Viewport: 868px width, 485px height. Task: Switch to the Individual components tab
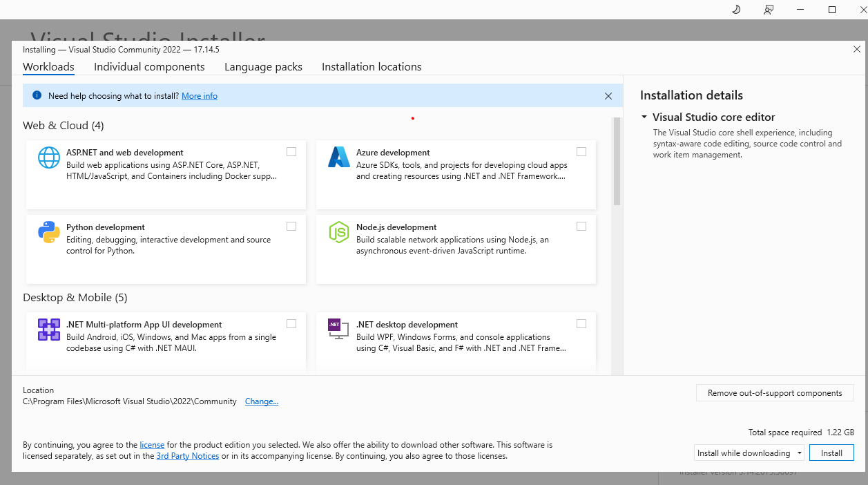pos(149,67)
